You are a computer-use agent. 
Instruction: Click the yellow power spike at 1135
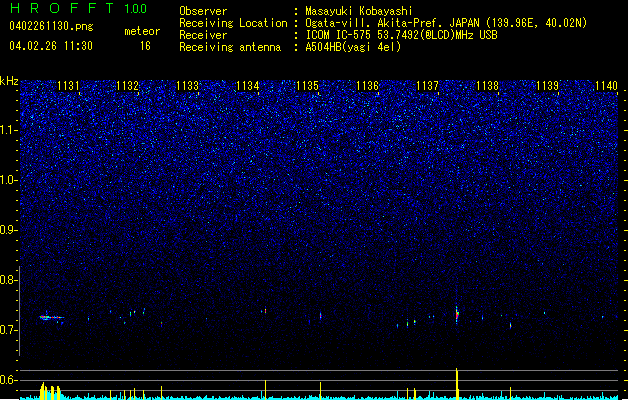[x=321, y=391]
